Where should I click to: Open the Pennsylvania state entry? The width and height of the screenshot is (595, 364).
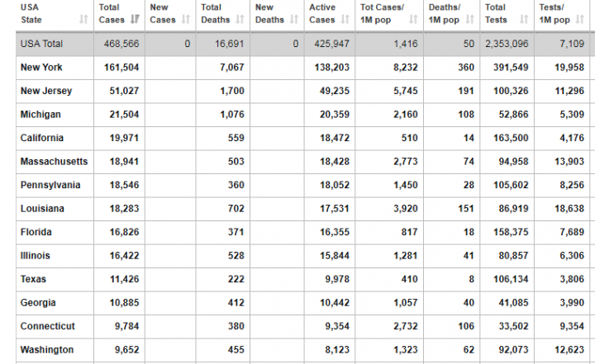click(50, 185)
